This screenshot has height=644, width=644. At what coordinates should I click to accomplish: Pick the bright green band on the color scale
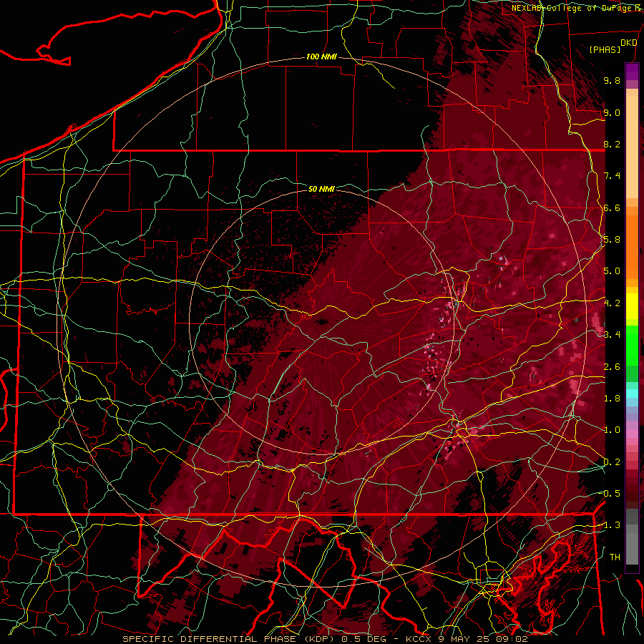tap(632, 345)
